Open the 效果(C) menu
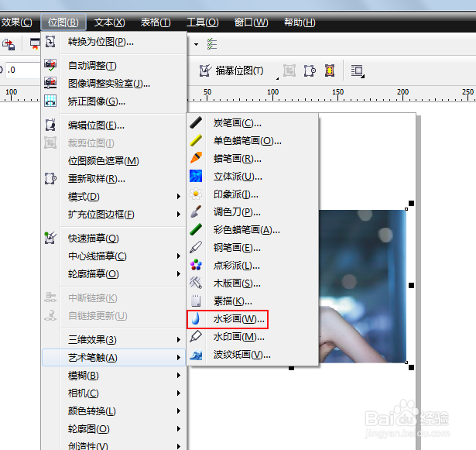 pos(17,22)
